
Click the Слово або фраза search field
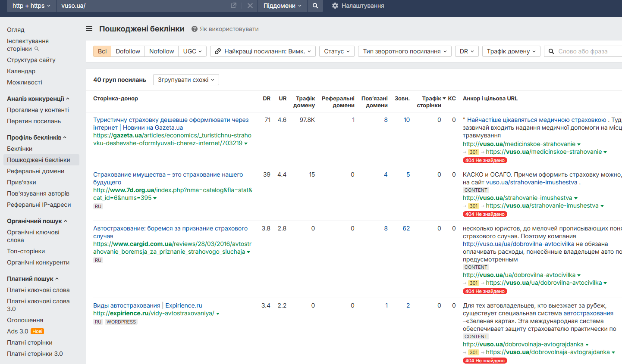(x=587, y=51)
